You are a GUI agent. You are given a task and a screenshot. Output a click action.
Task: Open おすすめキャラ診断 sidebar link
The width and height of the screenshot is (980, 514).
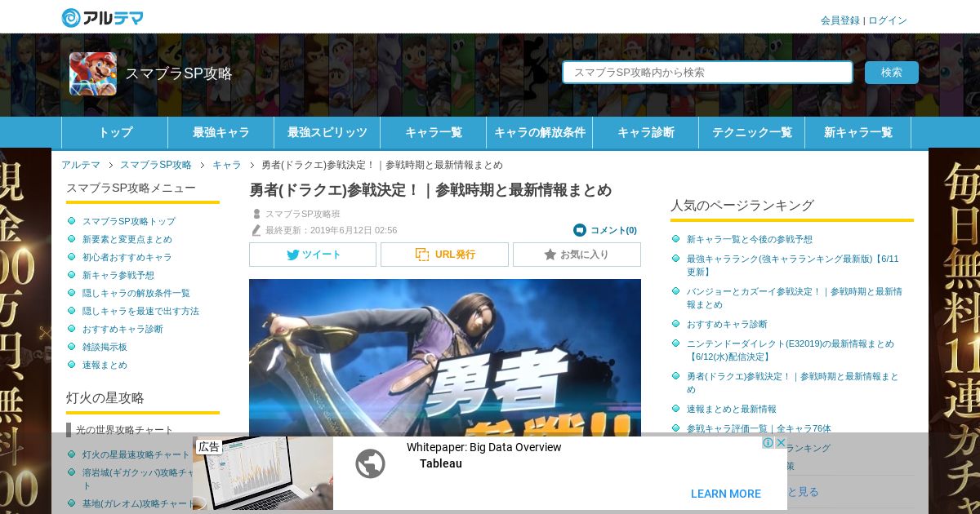coord(122,329)
